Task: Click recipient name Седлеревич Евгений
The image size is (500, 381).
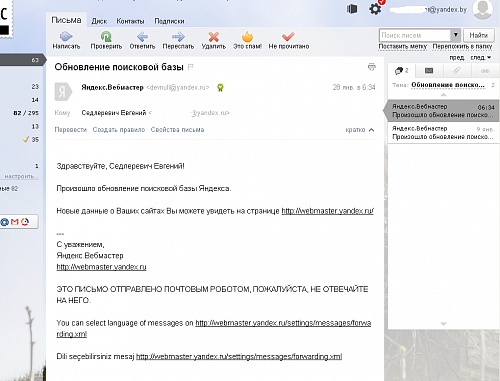Action: (x=114, y=113)
